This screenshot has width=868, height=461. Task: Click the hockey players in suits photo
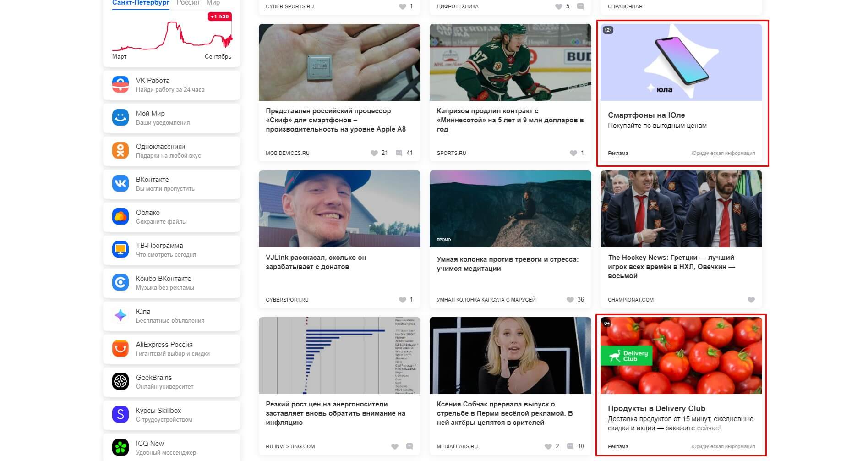tap(681, 209)
